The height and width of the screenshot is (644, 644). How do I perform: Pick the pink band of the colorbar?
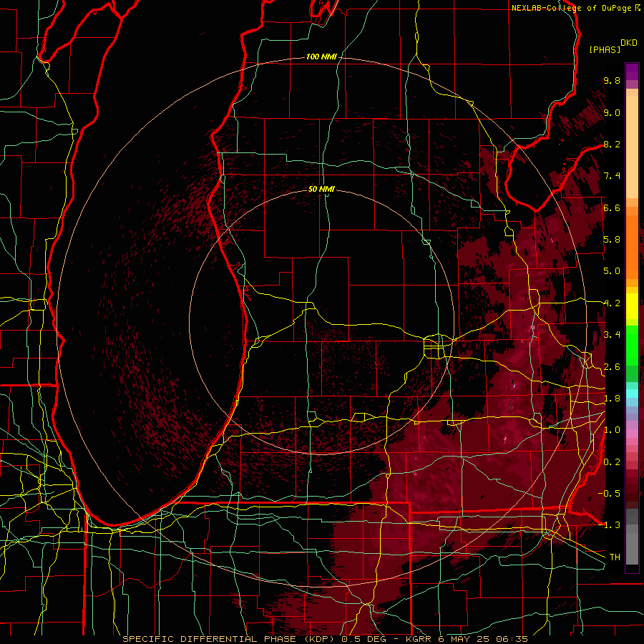click(x=632, y=434)
